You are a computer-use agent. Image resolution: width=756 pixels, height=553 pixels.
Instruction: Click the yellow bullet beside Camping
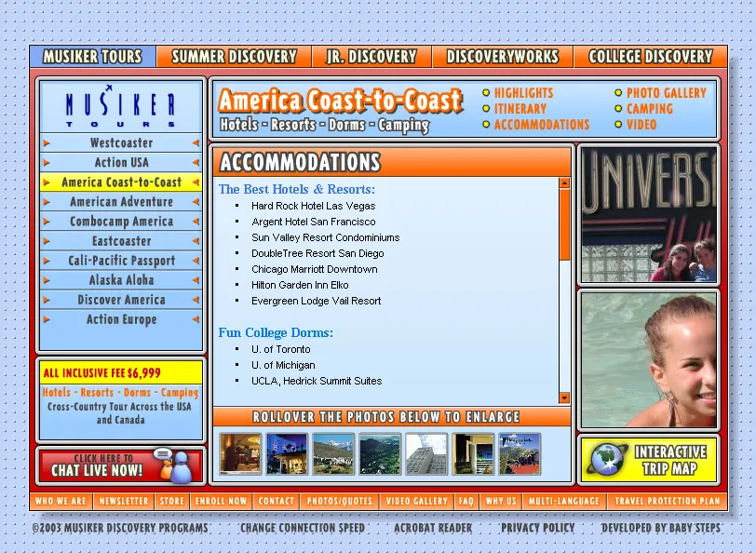coord(618,109)
